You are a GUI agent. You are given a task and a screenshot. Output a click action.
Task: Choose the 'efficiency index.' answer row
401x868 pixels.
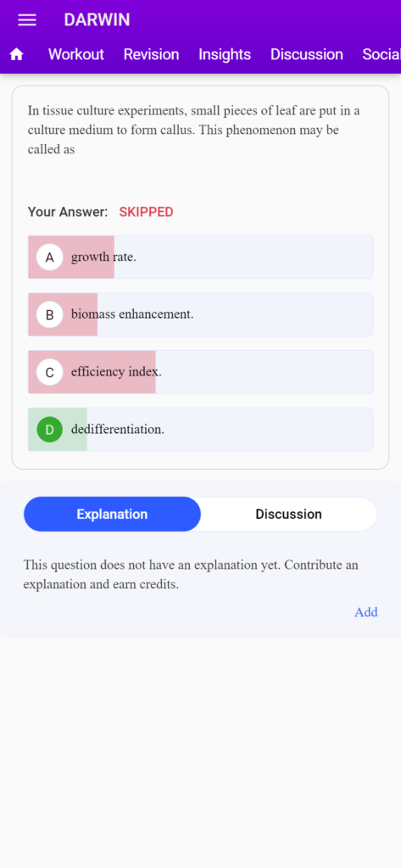[200, 372]
